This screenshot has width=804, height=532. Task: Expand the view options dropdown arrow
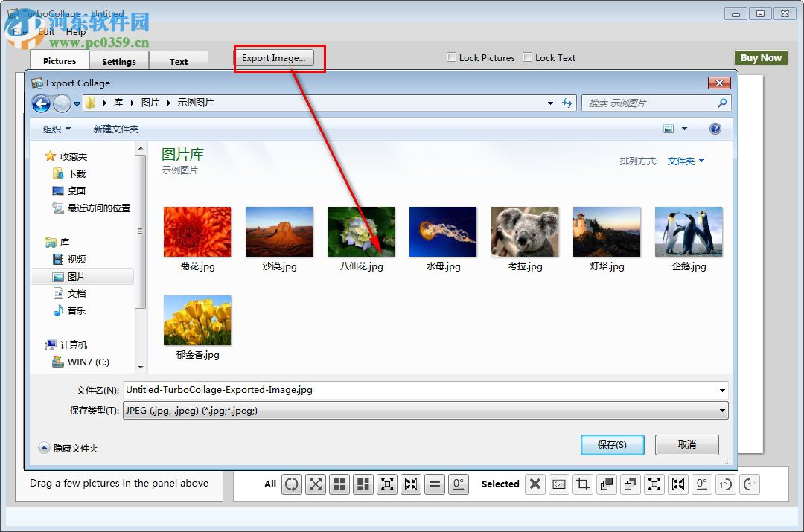[x=684, y=129]
